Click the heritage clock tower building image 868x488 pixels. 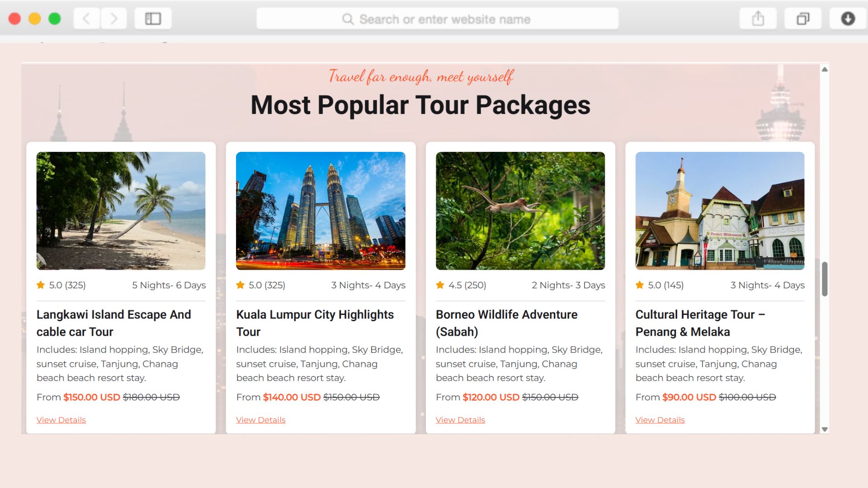pos(720,211)
